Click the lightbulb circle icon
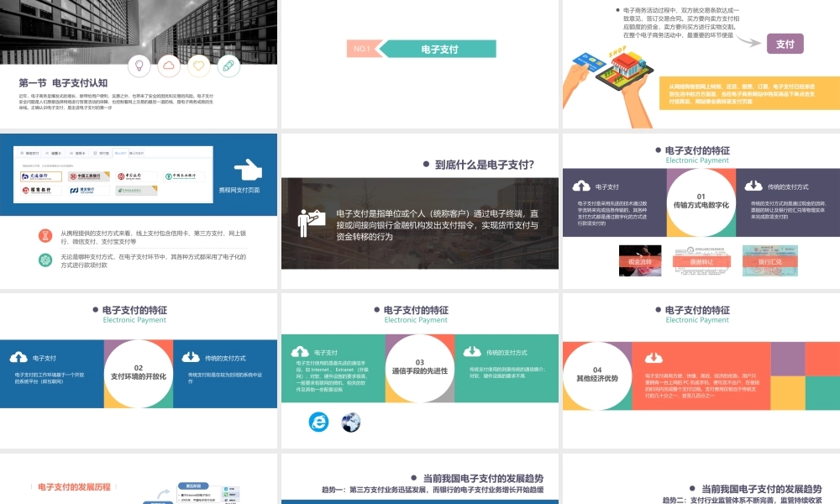The image size is (840, 504). 139,66
